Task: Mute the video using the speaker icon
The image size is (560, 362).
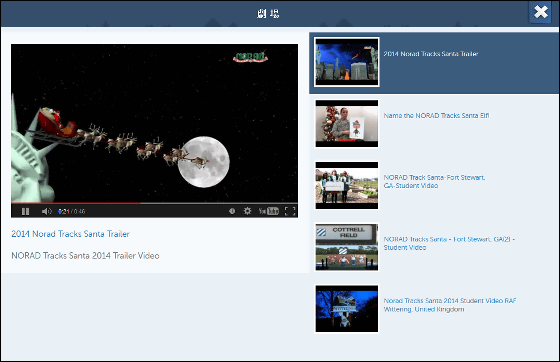Action: pos(46,211)
